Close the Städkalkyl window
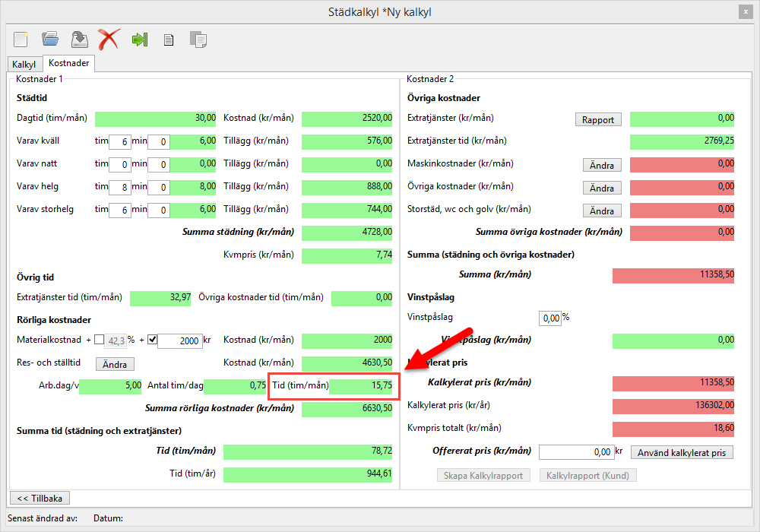This screenshot has height=532, width=760. [746, 11]
